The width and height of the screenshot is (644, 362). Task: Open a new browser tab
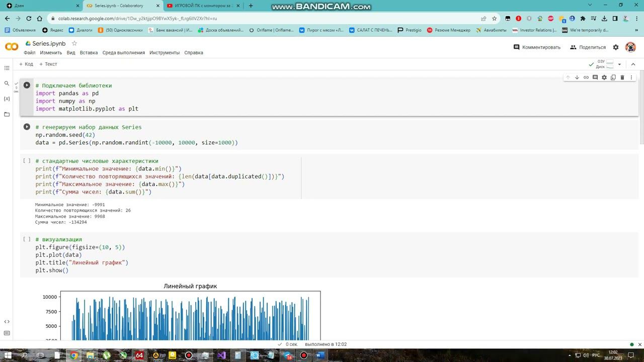(x=251, y=6)
